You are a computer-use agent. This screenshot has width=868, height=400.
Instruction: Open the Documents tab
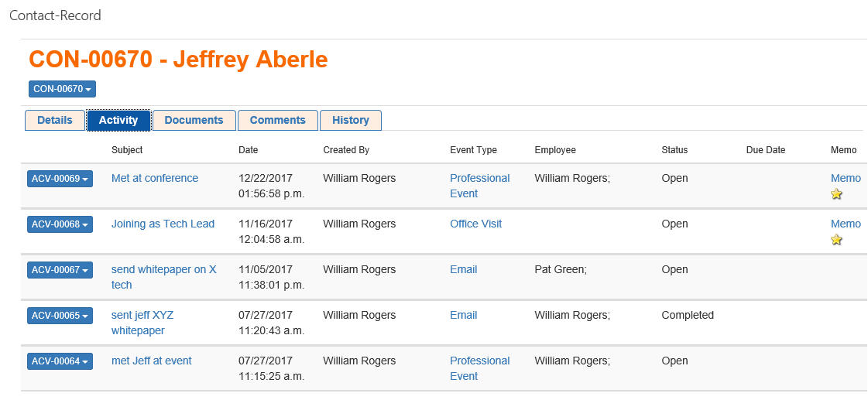point(194,120)
